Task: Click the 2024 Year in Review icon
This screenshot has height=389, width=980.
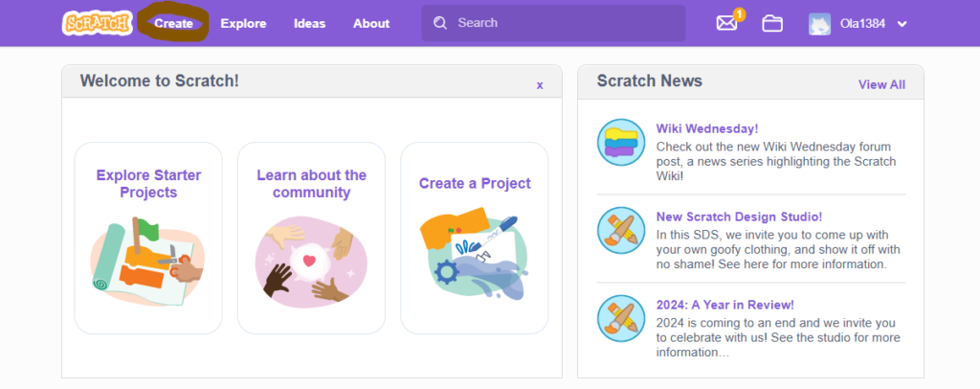Action: point(620,318)
